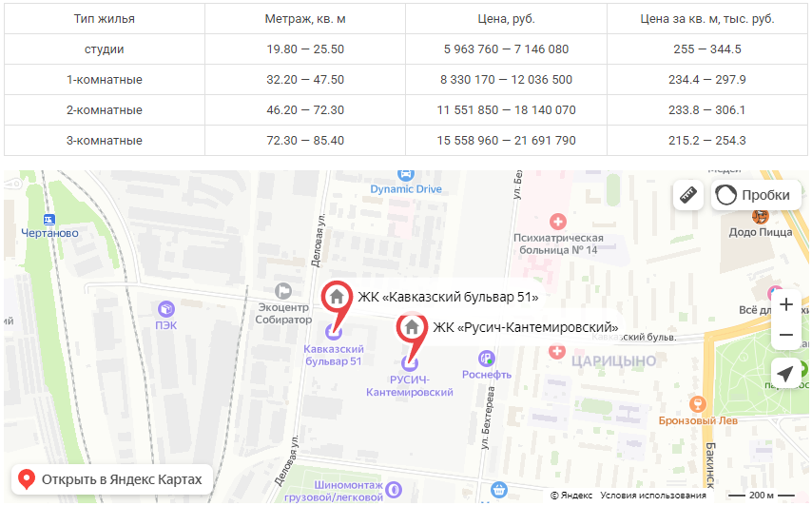Click the Цена за кв. м header
Image resolution: width=812 pixels, height=506 pixels.
pos(706,19)
